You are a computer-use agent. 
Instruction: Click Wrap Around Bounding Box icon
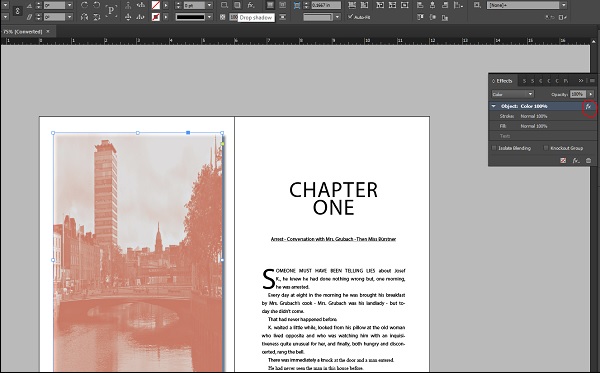click(x=282, y=5)
